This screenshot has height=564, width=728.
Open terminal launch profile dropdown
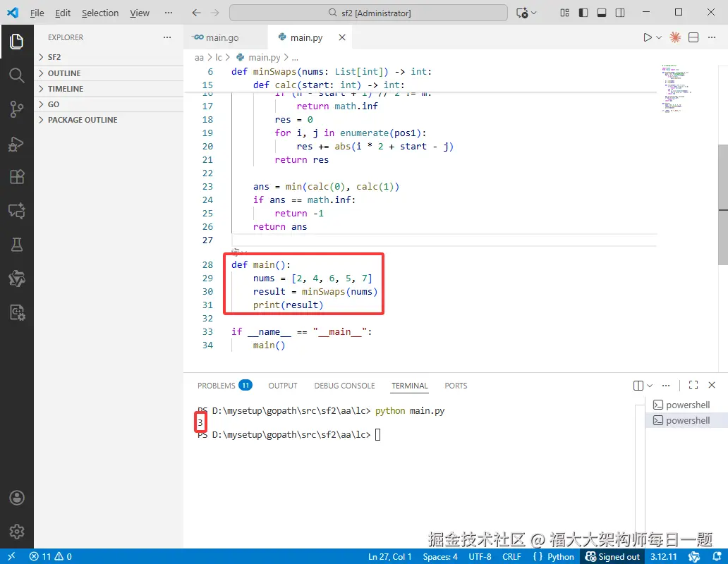click(x=650, y=386)
